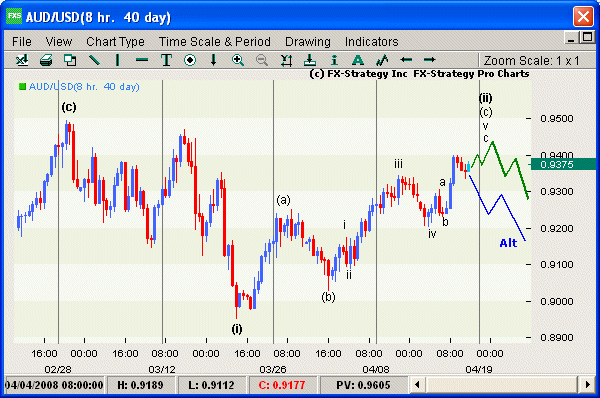The height and width of the screenshot is (398, 600).
Task: Click the scrollbar left arrow button
Action: (417, 384)
